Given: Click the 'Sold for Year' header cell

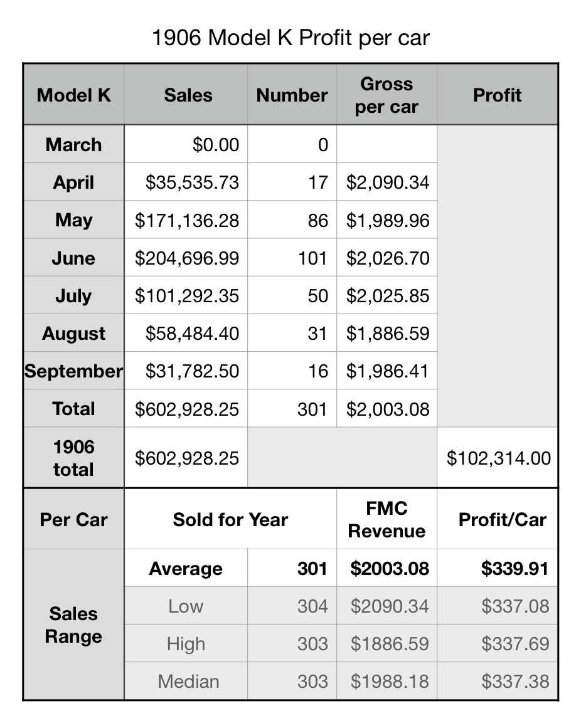Looking at the screenshot, I should pos(230,520).
